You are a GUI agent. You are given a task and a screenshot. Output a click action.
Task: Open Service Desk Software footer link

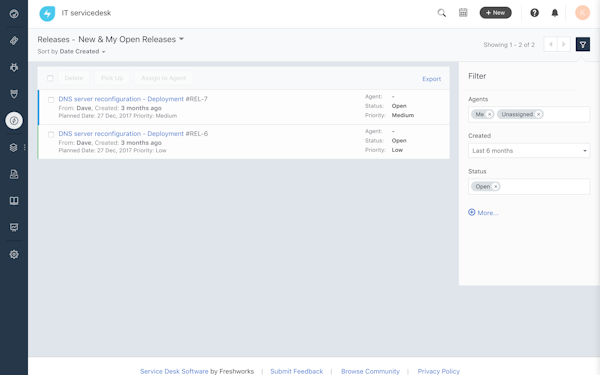coord(174,371)
